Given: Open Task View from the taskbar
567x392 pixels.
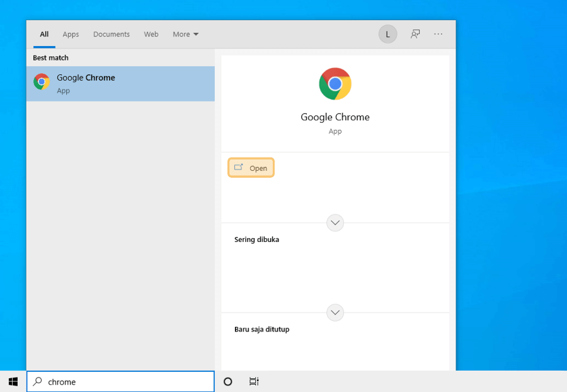Looking at the screenshot, I should pyautogui.click(x=254, y=381).
